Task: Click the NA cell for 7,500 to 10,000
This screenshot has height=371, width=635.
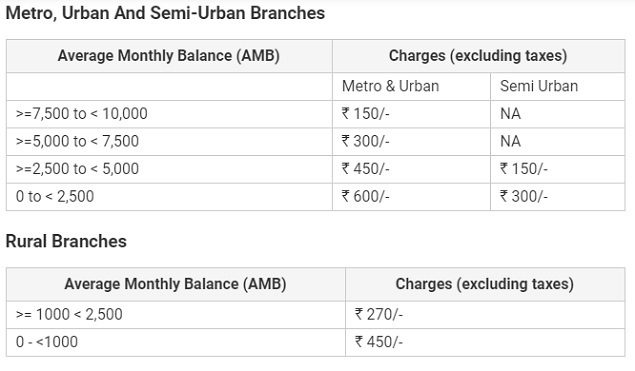Action: tap(557, 114)
